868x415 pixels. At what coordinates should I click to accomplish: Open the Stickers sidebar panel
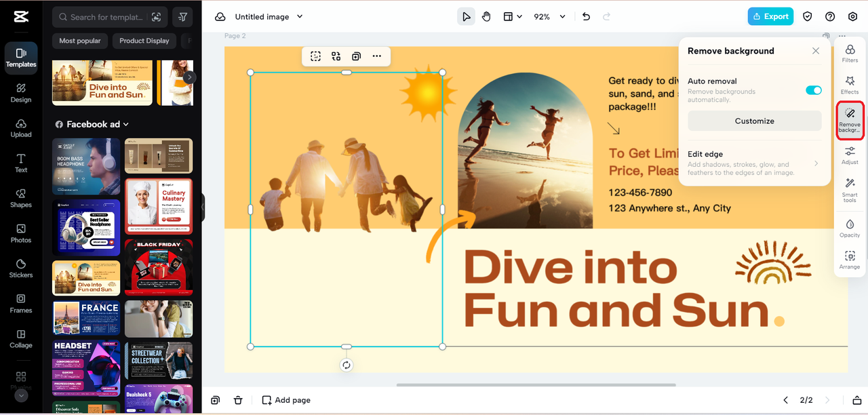coord(21,268)
